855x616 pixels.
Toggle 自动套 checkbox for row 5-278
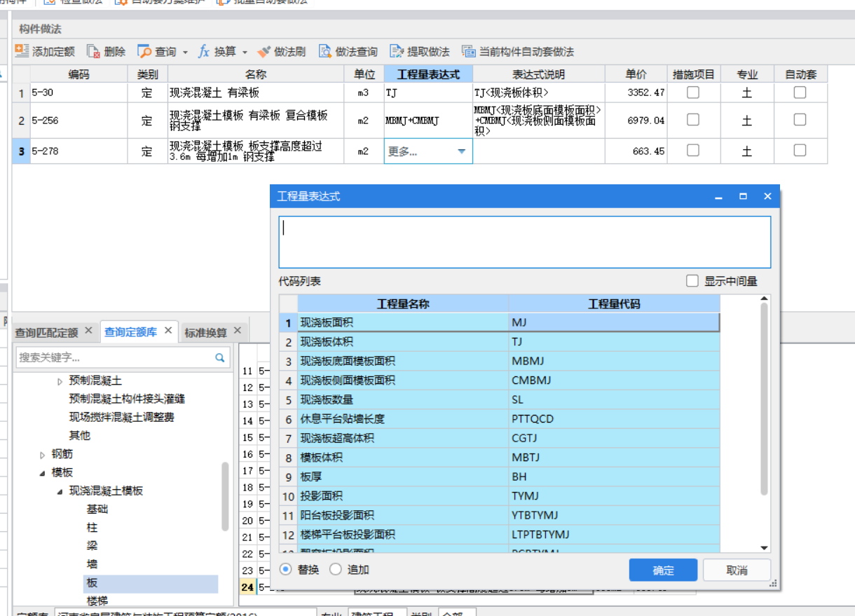coord(800,150)
